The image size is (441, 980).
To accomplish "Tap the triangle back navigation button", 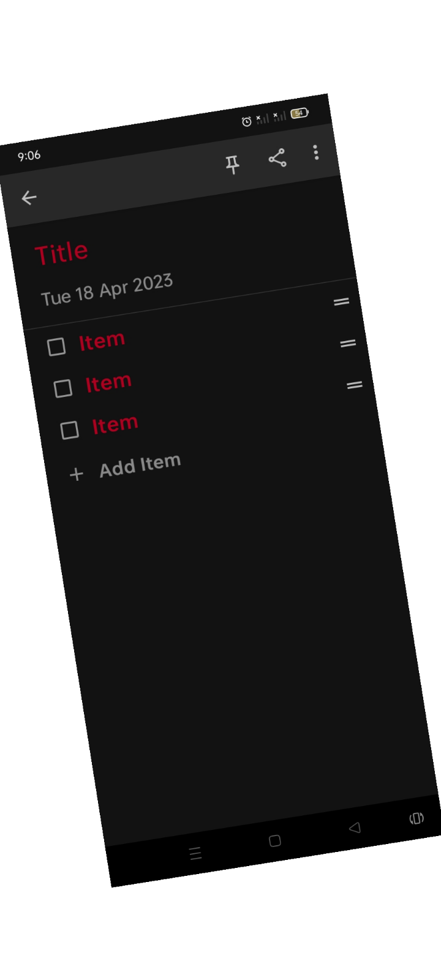I will coord(354,827).
